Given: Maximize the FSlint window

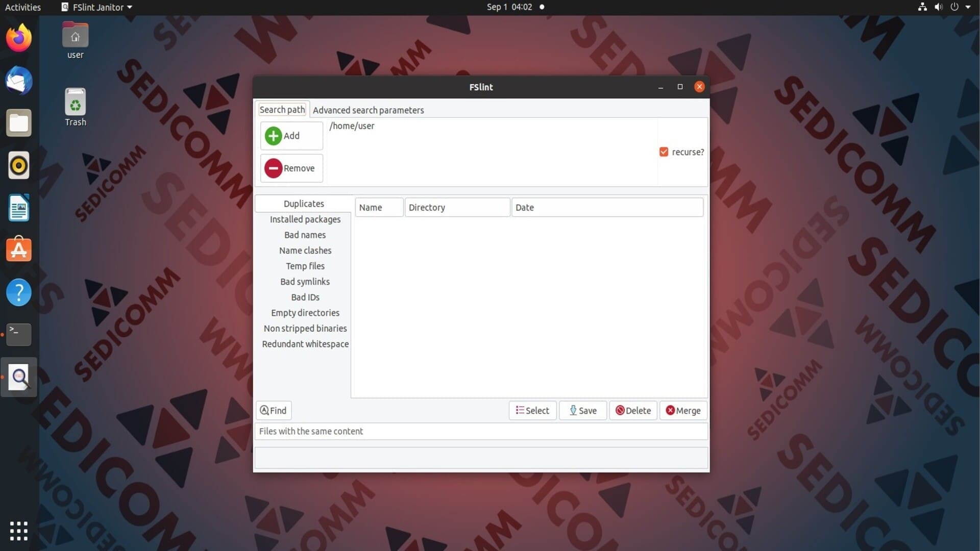Looking at the screenshot, I should click(680, 87).
